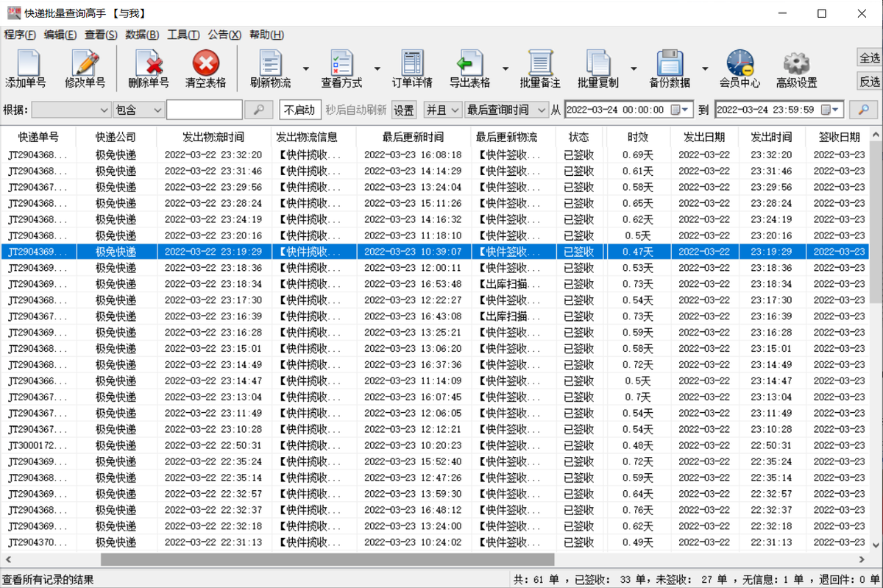This screenshot has width=883, height=588.
Task: Click the 批量备注 scroll icon
Action: click(540, 63)
